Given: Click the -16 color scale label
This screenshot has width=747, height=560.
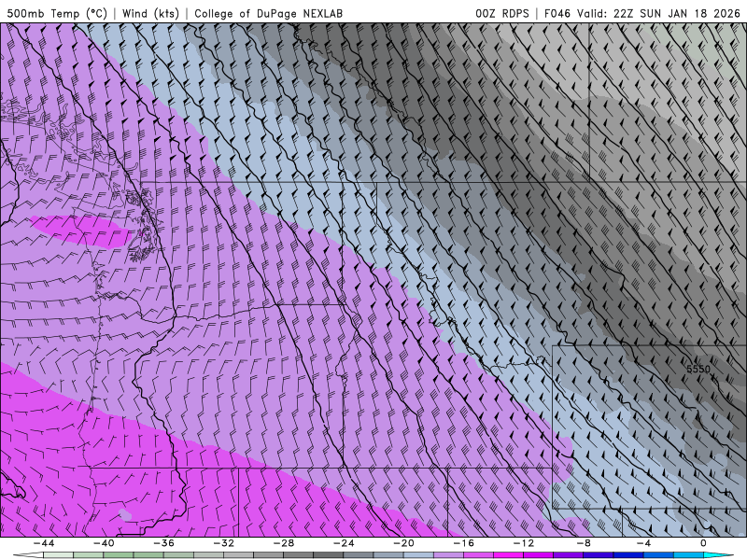Looking at the screenshot, I should point(464,543).
